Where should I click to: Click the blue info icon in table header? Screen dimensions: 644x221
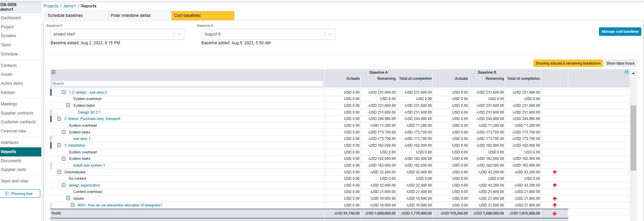(x=626, y=72)
